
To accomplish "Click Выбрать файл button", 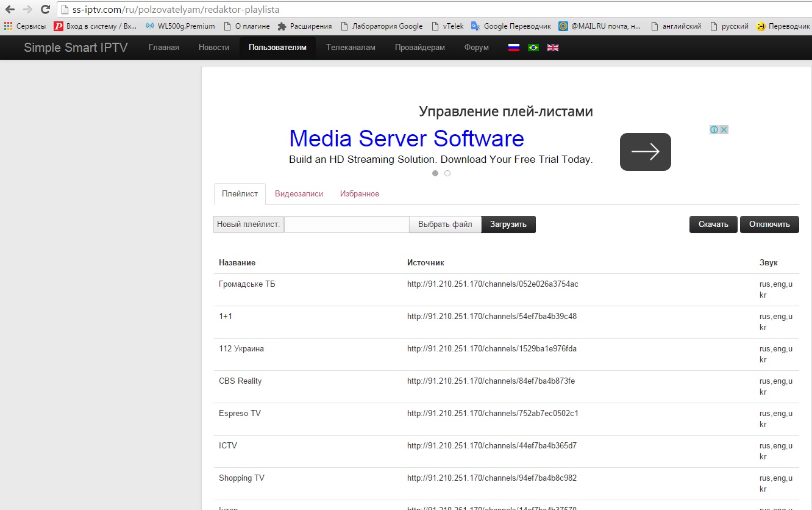I will (445, 224).
